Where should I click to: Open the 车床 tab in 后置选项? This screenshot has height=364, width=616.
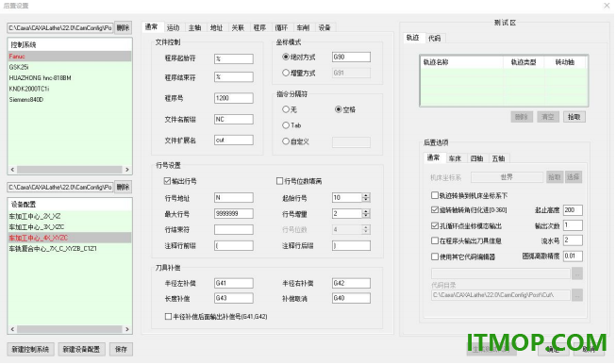pyautogui.click(x=455, y=158)
